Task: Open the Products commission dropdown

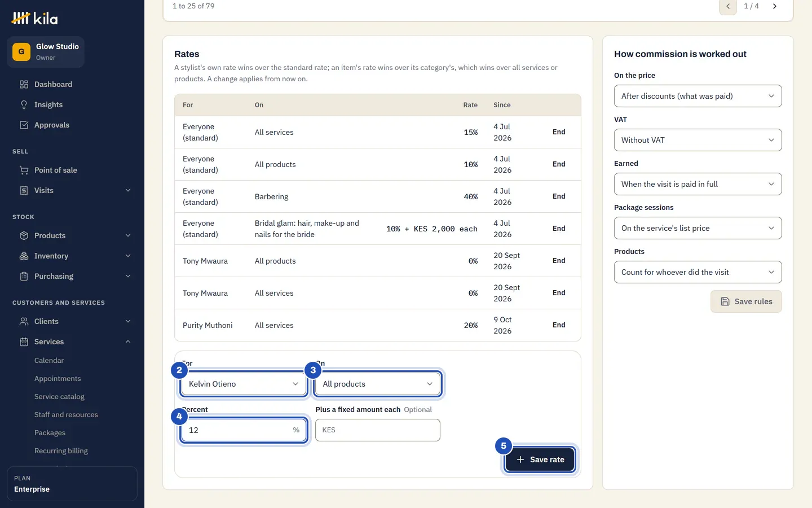Action: (x=698, y=272)
